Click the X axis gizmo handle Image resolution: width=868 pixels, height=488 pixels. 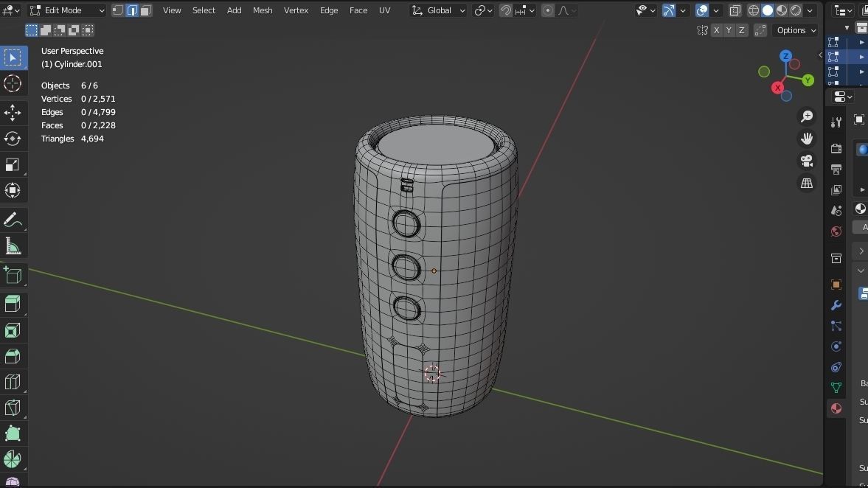point(777,88)
